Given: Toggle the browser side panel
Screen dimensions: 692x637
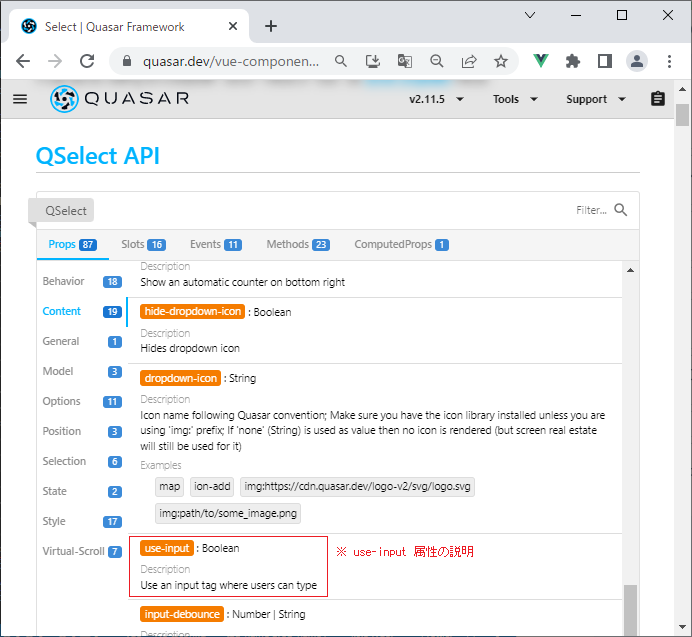Looking at the screenshot, I should coord(605,61).
